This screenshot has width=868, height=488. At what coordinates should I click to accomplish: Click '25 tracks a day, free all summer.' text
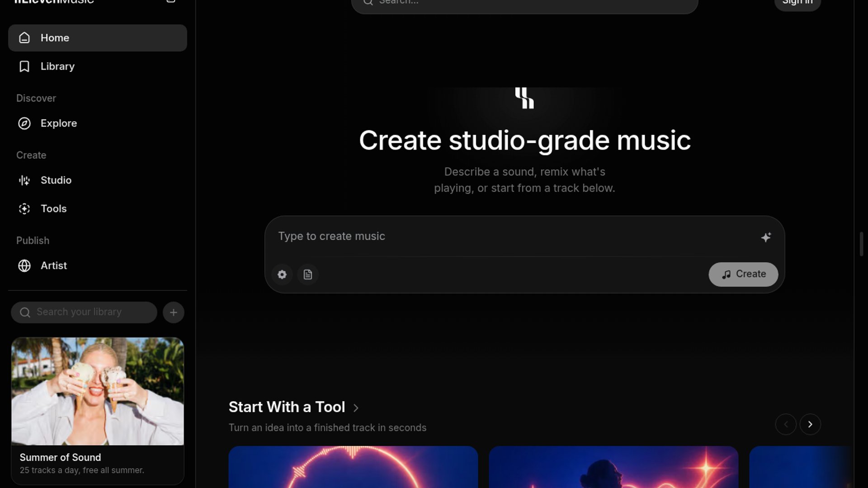[82, 470]
